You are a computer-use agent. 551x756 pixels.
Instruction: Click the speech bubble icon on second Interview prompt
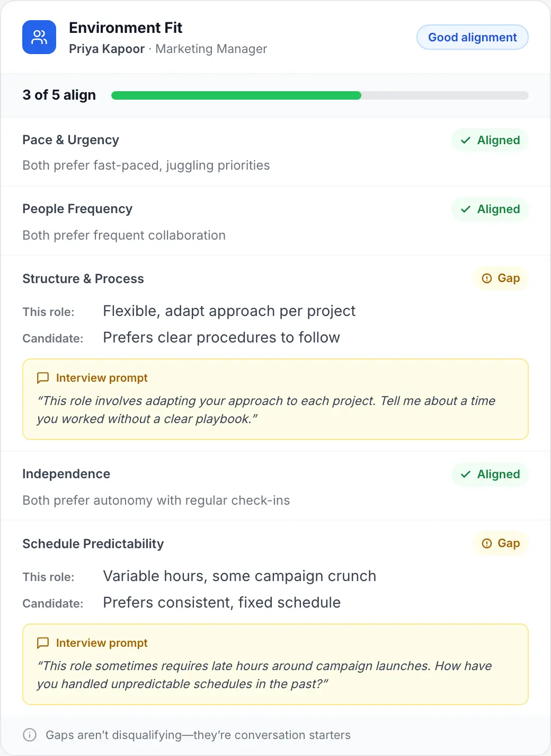point(43,643)
